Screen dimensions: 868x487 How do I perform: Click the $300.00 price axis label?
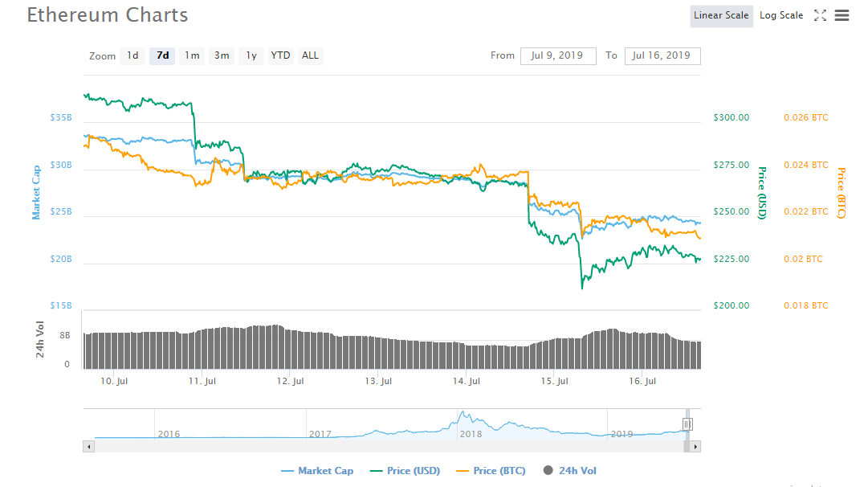(731, 117)
